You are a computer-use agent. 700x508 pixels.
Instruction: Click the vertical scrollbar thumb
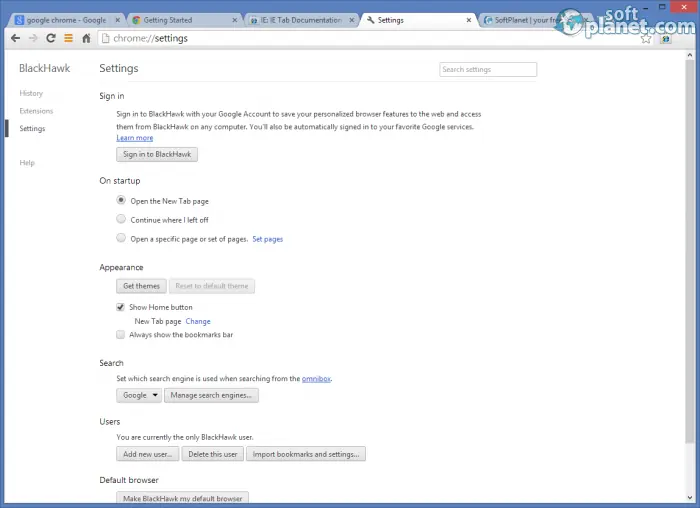[690, 252]
